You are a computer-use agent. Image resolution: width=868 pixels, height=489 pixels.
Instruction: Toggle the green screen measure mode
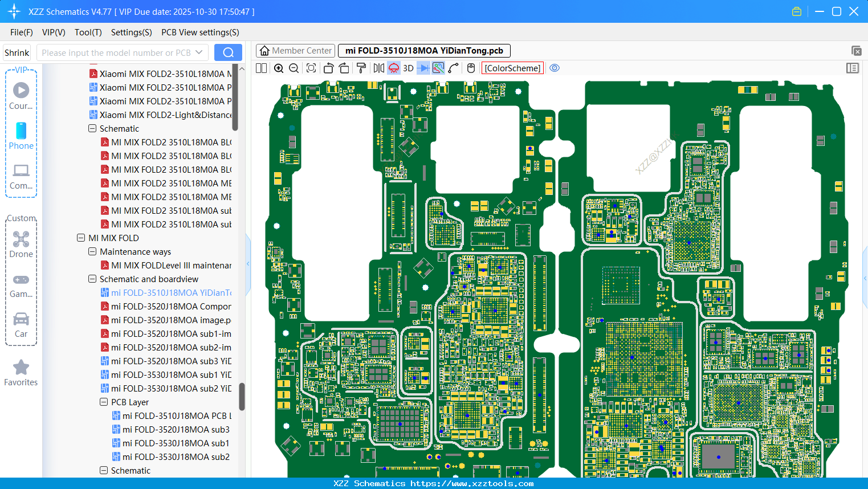(437, 68)
